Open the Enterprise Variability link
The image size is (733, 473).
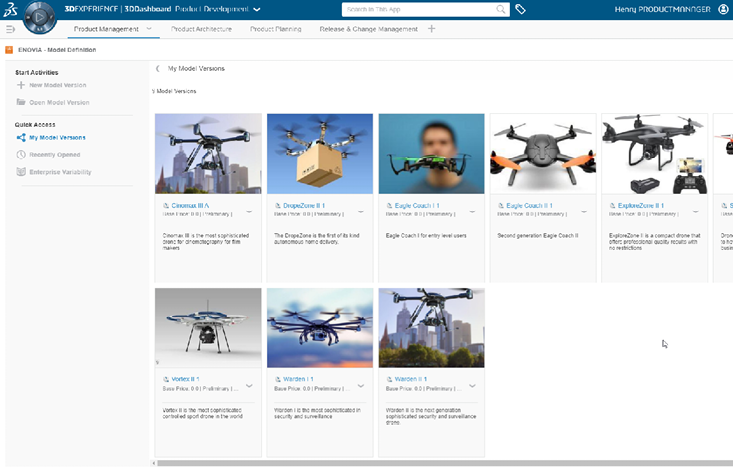(x=60, y=172)
